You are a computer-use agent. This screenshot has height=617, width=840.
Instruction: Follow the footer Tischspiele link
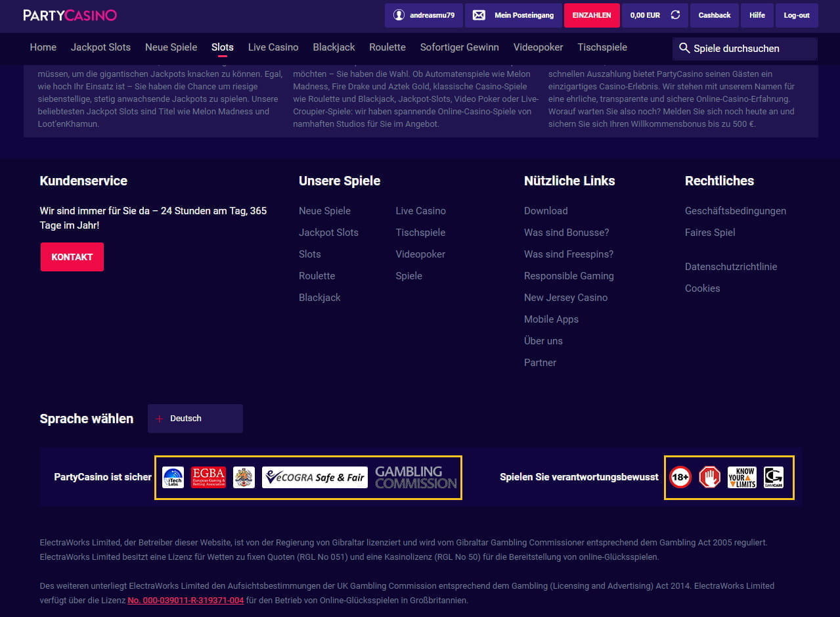click(420, 233)
